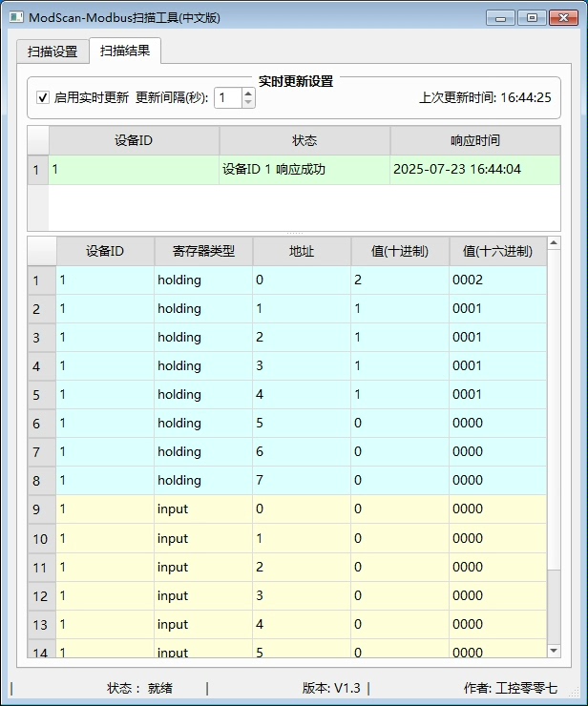588x706 pixels.
Task: Increase update interval with up arrow
Action: click(248, 93)
